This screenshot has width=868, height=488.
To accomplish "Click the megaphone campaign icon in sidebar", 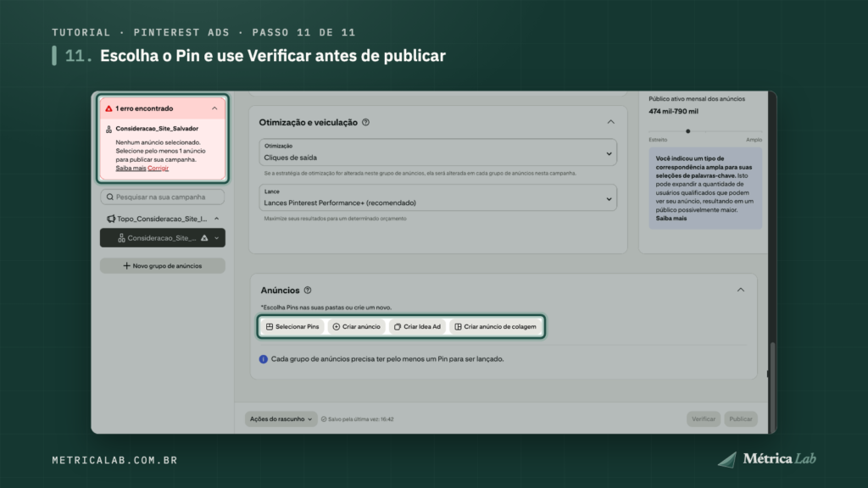I will tap(111, 219).
